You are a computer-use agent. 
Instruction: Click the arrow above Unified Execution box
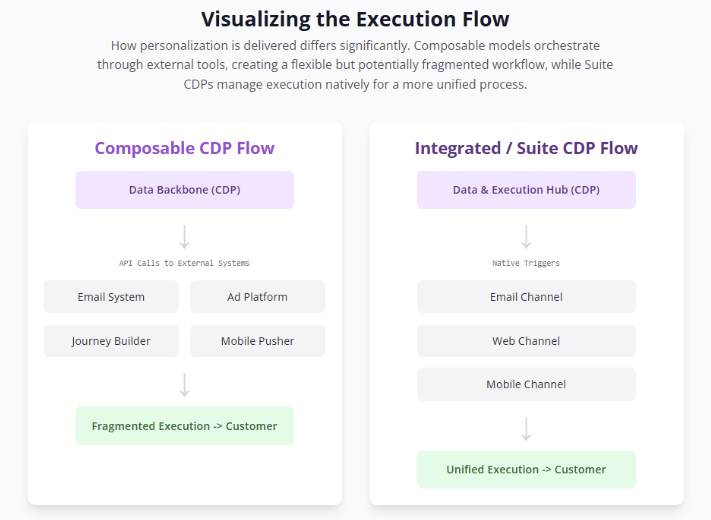[526, 429]
